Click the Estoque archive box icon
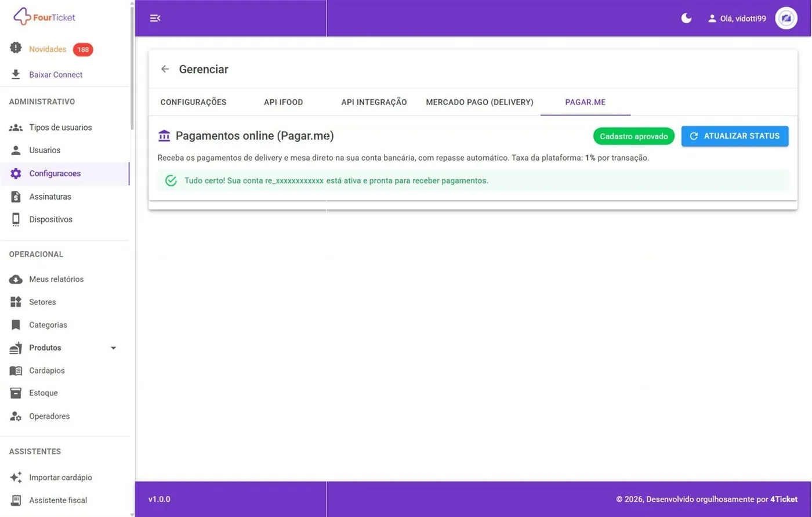 coord(16,393)
